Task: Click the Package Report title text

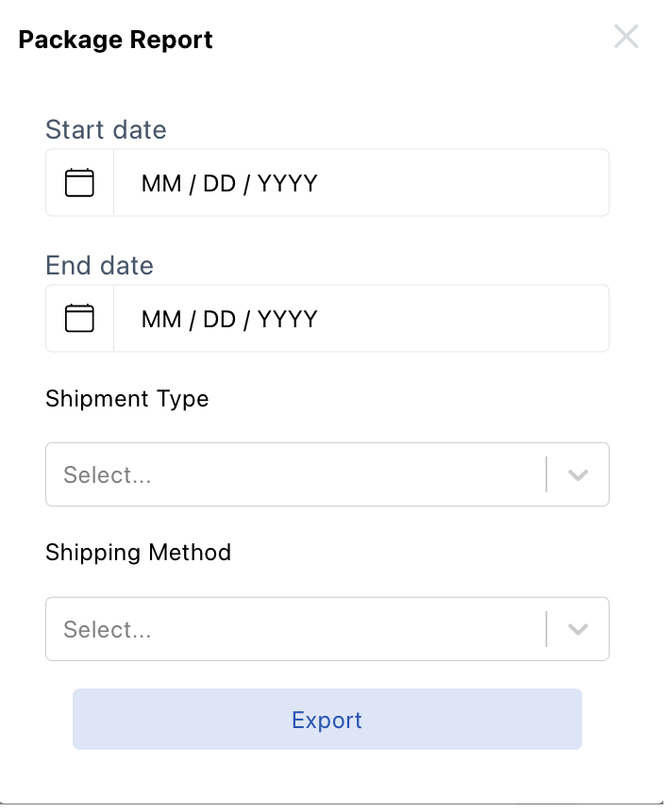Action: pos(115,40)
